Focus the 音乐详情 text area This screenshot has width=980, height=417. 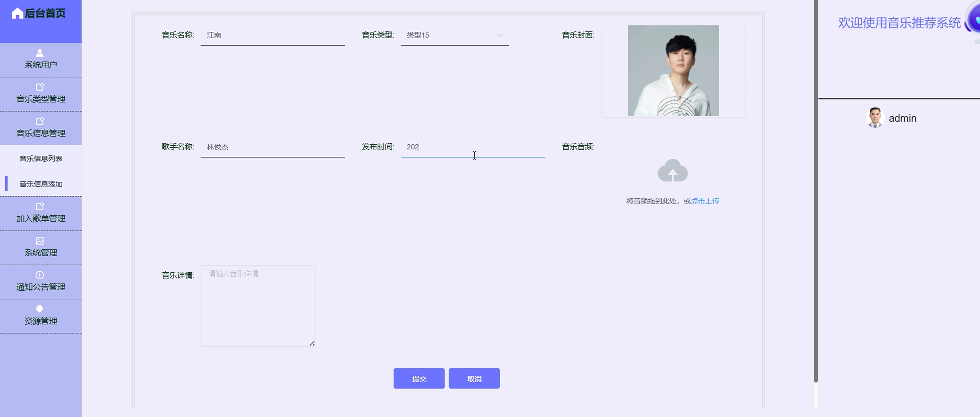(x=258, y=306)
